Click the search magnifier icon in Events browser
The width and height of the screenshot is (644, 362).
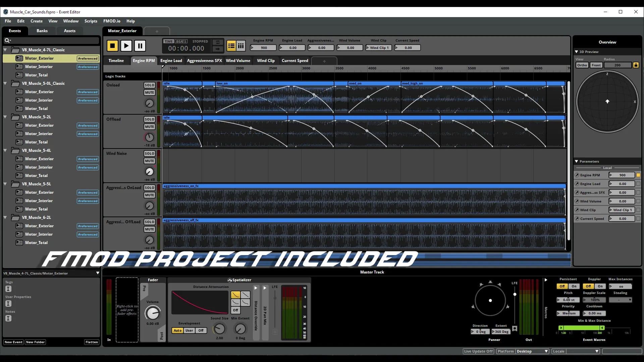click(x=7, y=41)
